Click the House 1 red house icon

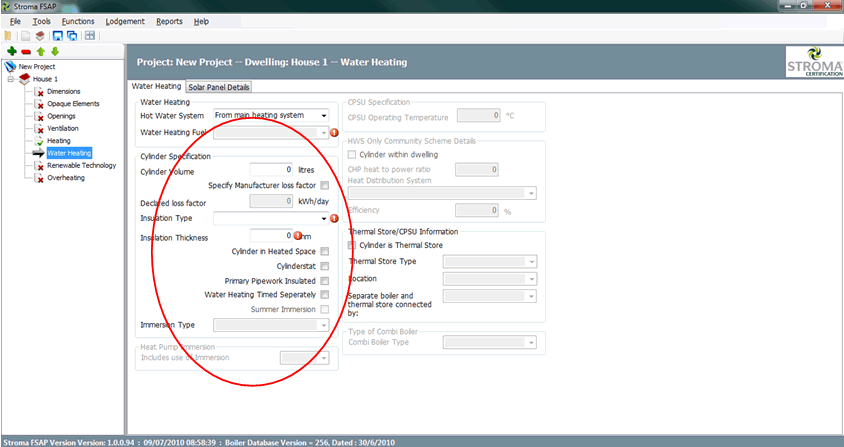[24, 79]
